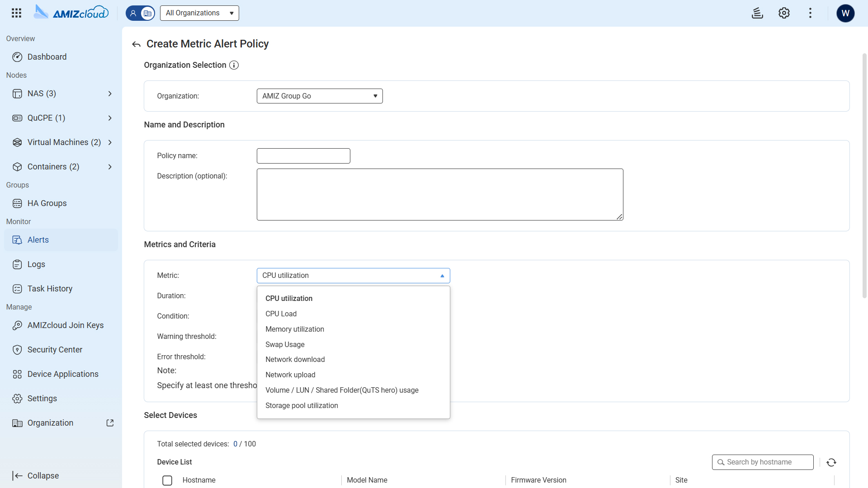Click the back arrow beside Create Metric Alert Policy
868x488 pixels.
(136, 44)
